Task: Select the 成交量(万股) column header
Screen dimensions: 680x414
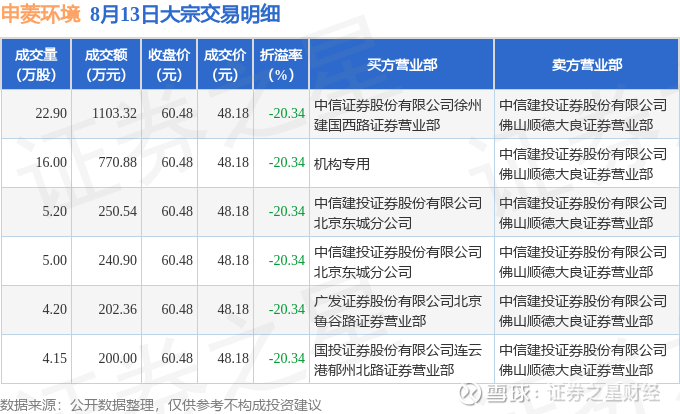Action: pos(36,65)
